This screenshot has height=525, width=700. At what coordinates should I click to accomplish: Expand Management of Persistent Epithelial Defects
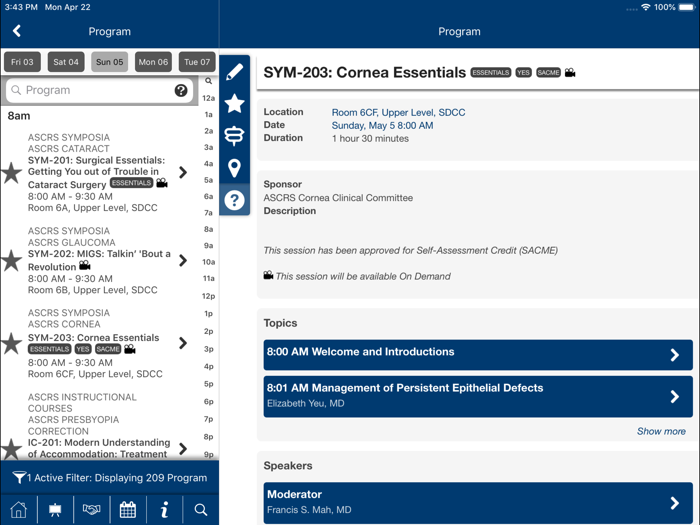[477, 395]
